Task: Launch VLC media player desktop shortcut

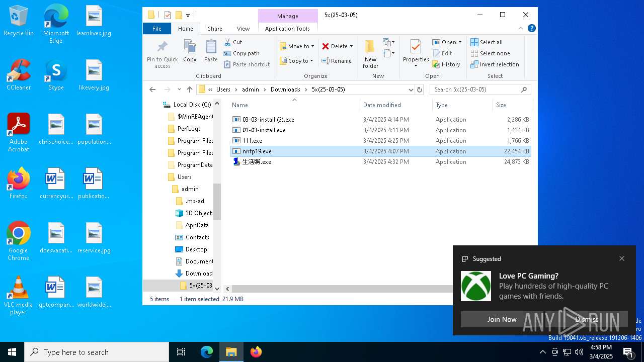Action: pyautogui.click(x=19, y=296)
